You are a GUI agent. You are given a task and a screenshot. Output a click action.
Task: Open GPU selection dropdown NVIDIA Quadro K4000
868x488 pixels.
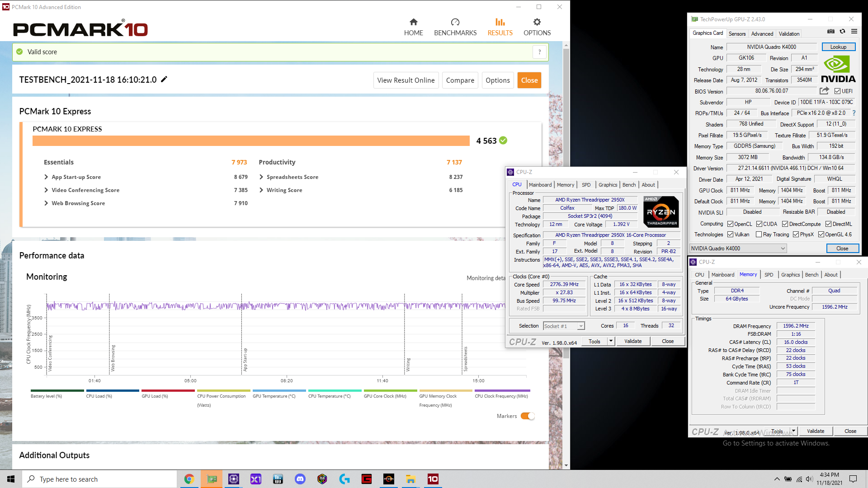click(738, 249)
